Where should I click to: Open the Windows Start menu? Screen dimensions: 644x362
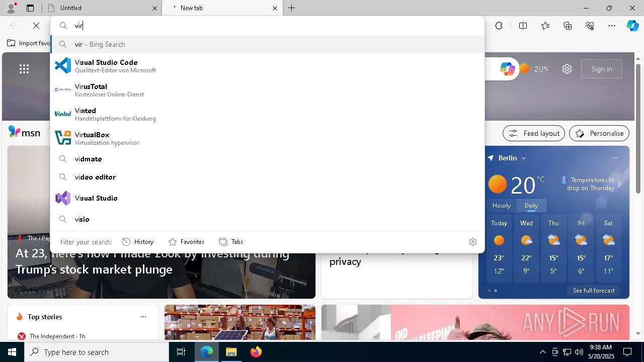pyautogui.click(x=12, y=352)
